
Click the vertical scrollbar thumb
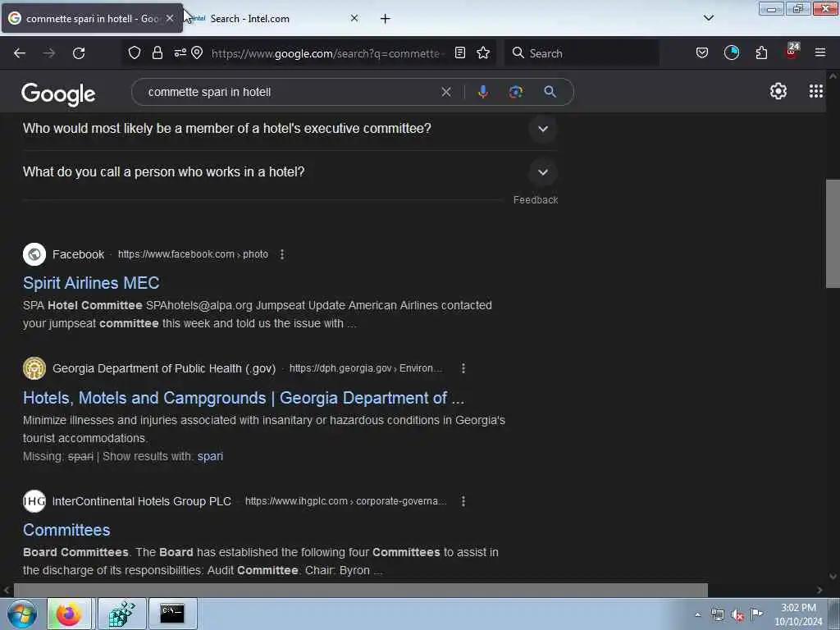point(833,234)
